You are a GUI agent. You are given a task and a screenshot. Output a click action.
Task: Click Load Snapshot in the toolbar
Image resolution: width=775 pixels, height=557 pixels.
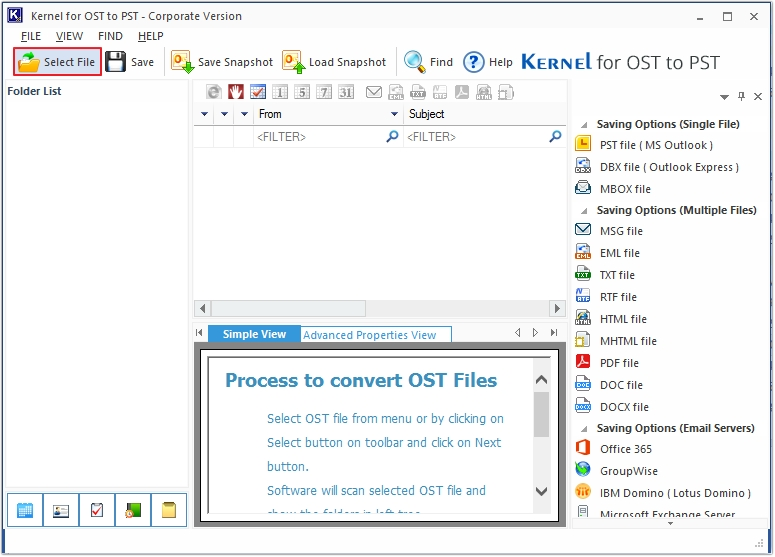point(334,62)
